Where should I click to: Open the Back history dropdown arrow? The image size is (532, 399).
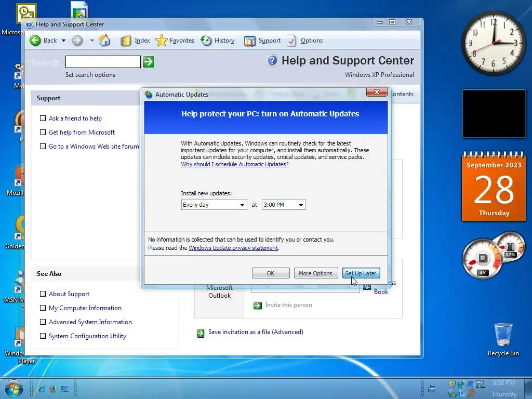click(63, 41)
